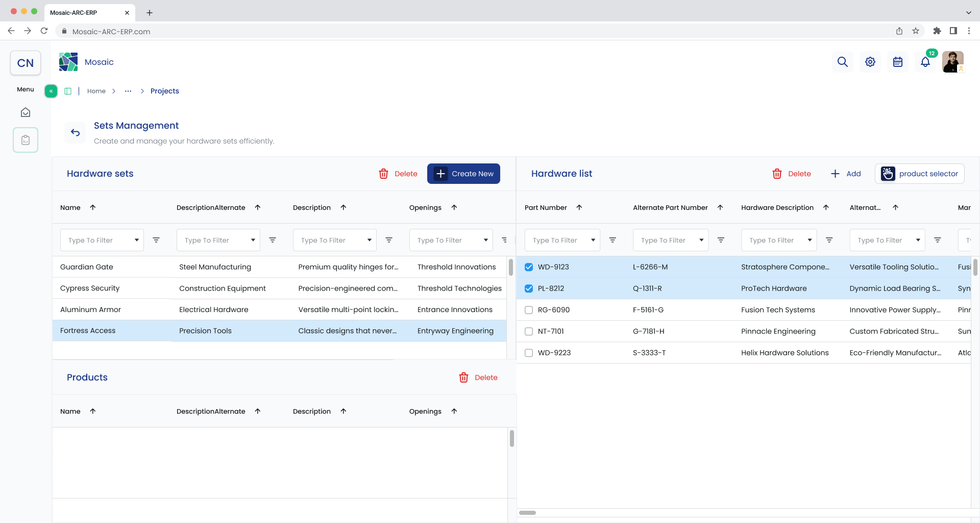Click Add in Hardware list

pos(846,174)
